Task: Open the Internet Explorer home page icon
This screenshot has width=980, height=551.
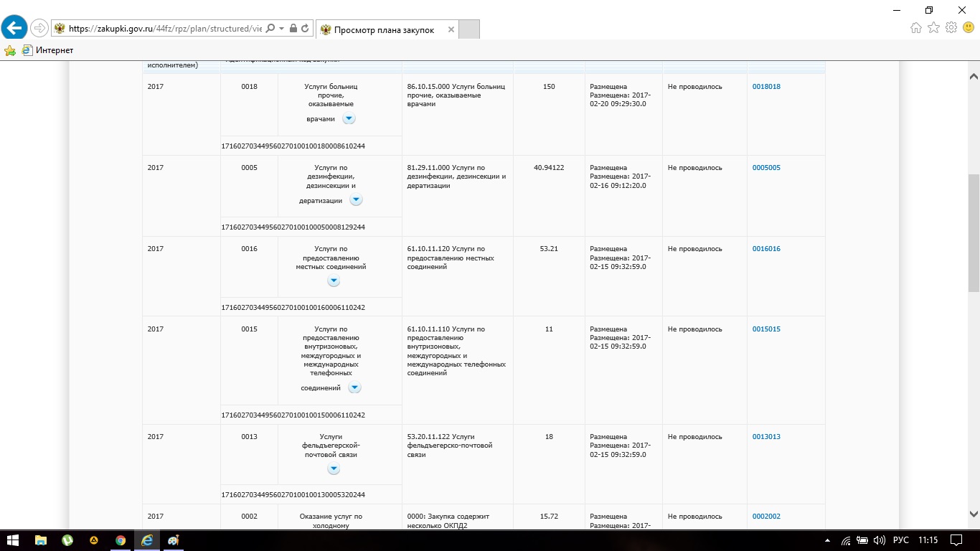Action: [915, 28]
